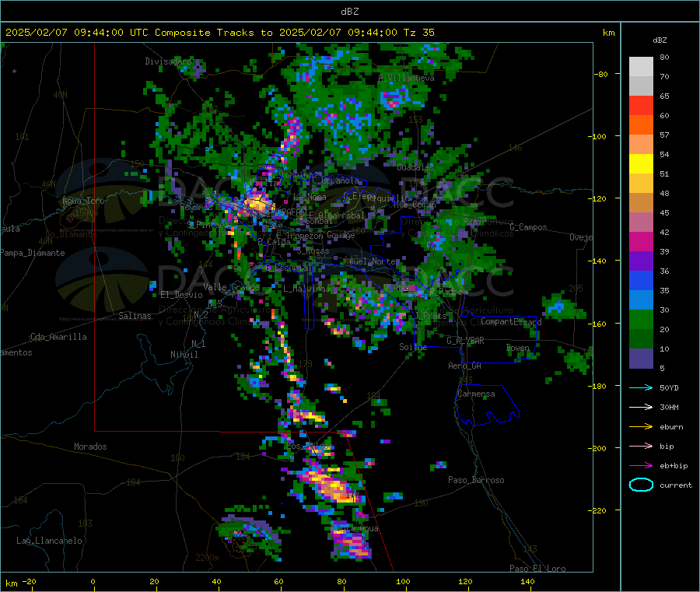Click the 140 horizontal axis tick label

[527, 582]
